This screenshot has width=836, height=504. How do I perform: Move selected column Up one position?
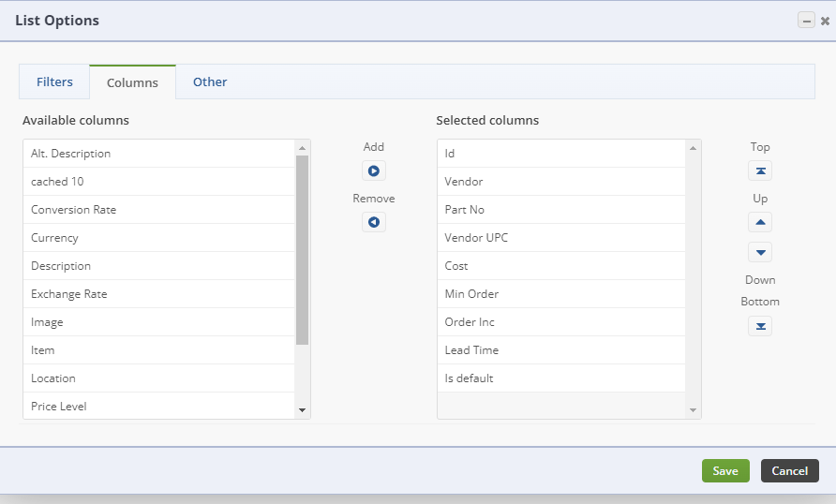(x=760, y=223)
